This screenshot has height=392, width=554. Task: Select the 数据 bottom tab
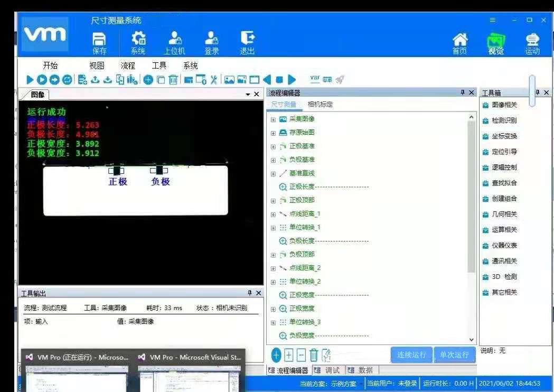361,370
